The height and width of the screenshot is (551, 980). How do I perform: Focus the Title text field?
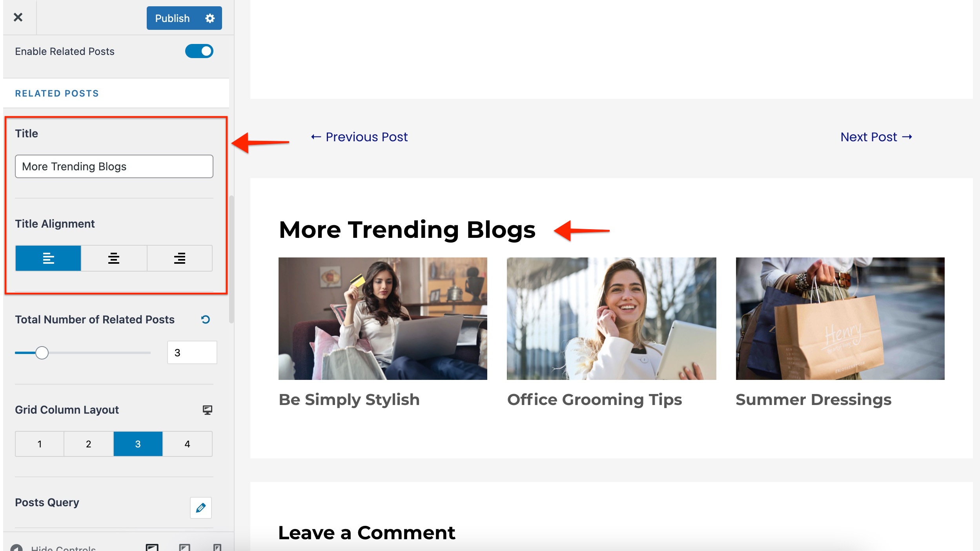114,166
